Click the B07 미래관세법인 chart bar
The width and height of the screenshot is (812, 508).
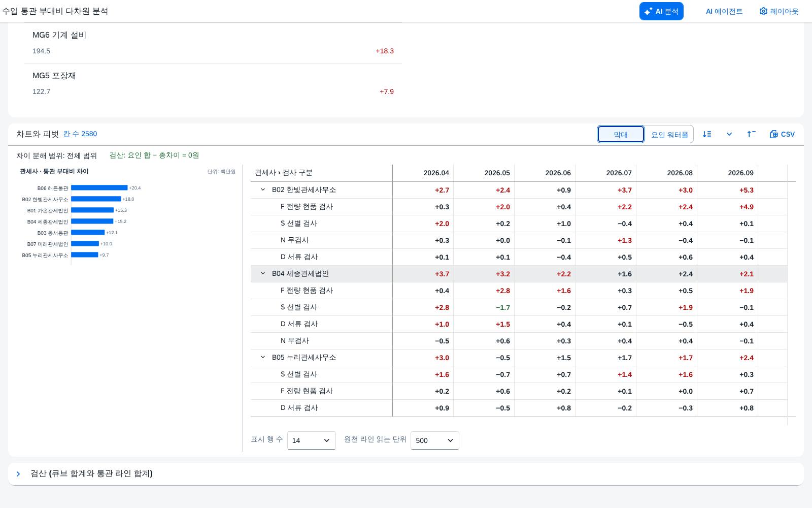click(85, 244)
